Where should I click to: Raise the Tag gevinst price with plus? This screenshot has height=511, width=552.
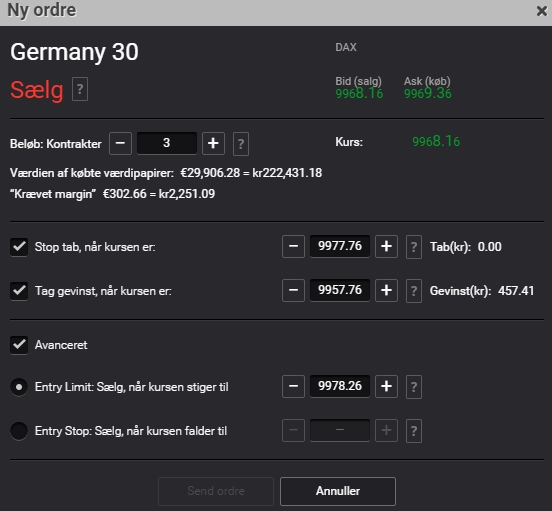(x=387, y=290)
